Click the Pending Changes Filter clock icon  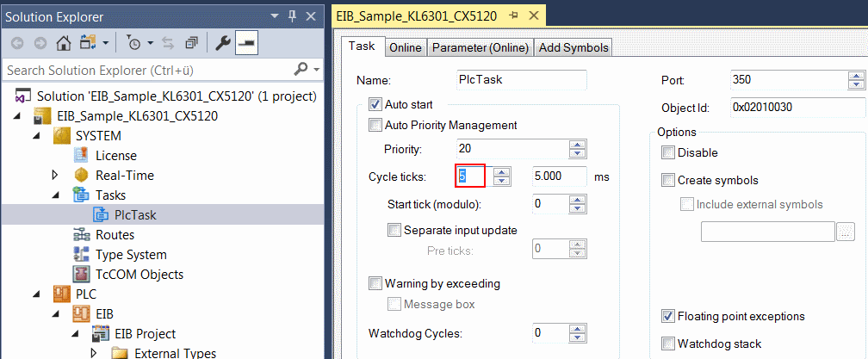click(134, 44)
